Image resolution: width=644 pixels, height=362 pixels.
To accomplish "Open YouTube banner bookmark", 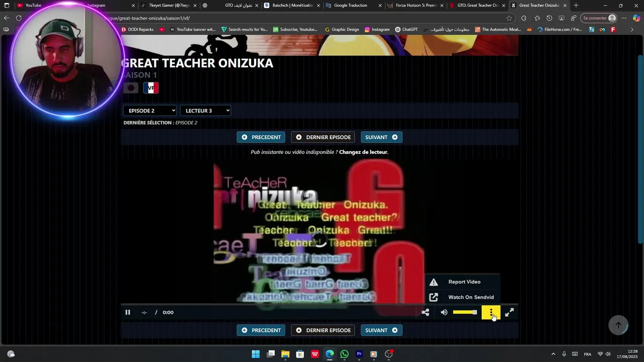I will pyautogui.click(x=192, y=30).
